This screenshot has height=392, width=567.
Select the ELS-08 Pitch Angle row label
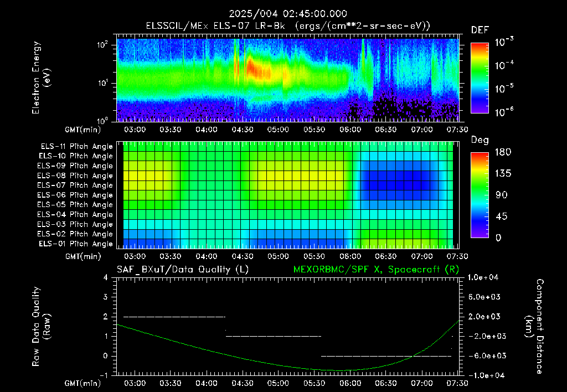pyautogui.click(x=75, y=176)
